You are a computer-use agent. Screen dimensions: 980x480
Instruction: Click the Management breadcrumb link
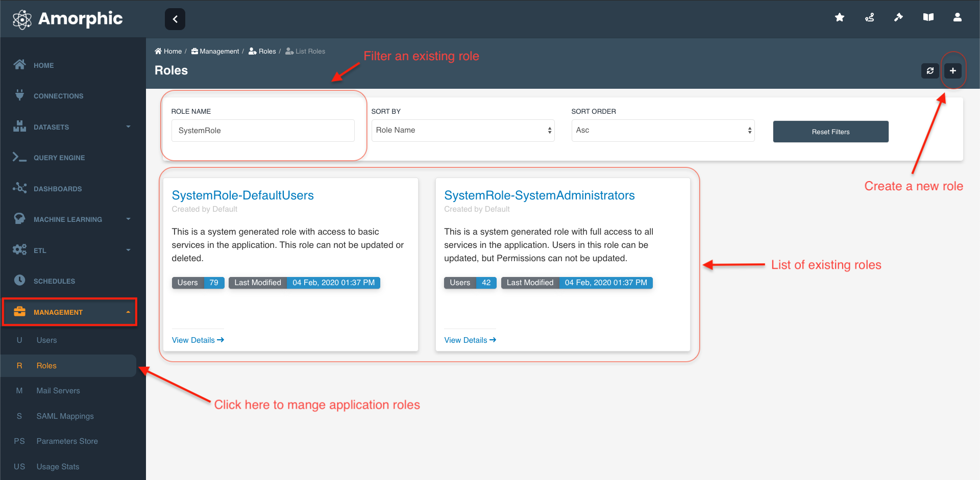point(219,52)
